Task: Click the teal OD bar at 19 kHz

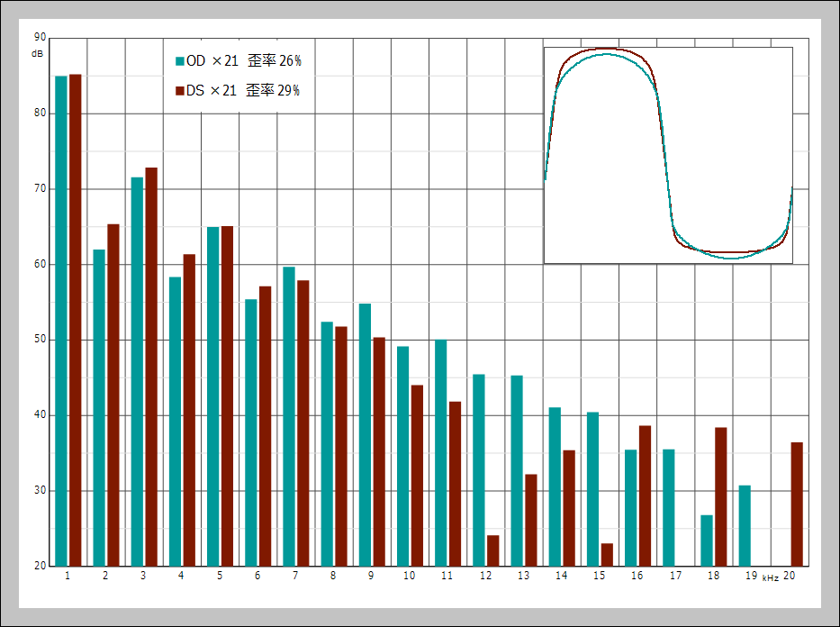Action: (x=745, y=526)
